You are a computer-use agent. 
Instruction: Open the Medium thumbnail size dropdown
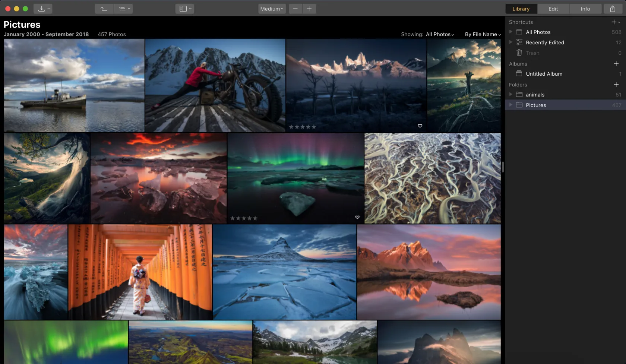(272, 9)
